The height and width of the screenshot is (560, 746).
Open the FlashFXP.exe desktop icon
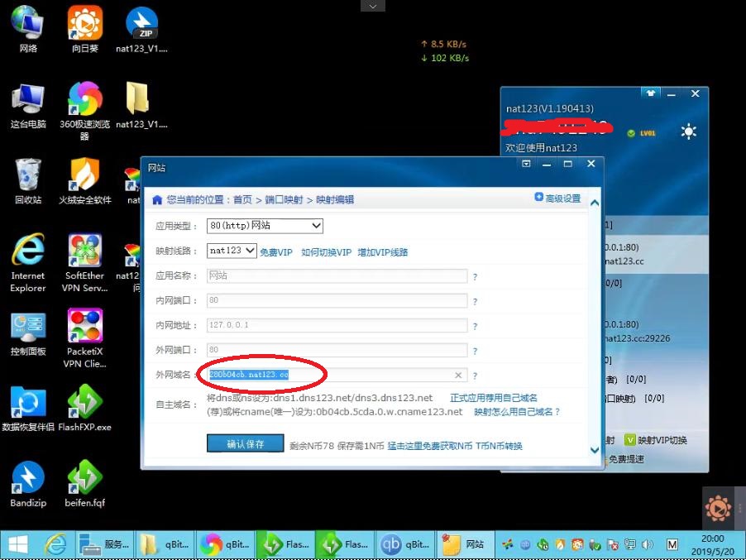pos(84,408)
